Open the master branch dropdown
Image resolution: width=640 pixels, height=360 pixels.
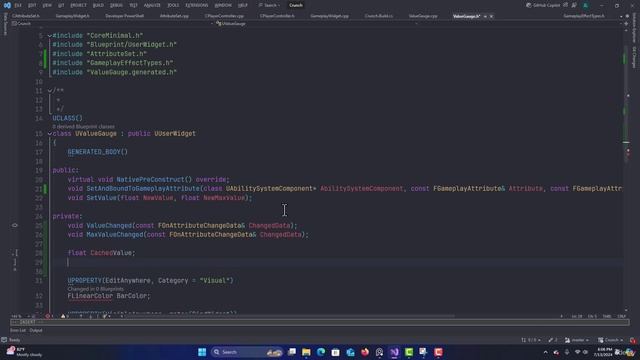tap(577, 340)
